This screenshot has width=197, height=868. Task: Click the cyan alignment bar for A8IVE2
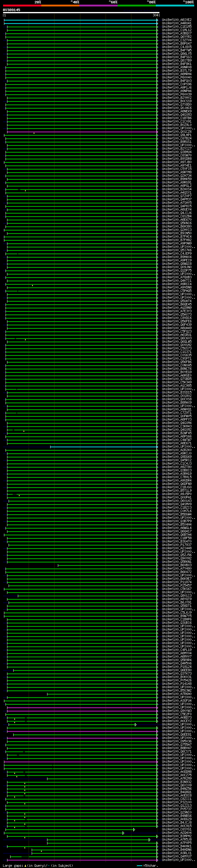pos(81,20)
